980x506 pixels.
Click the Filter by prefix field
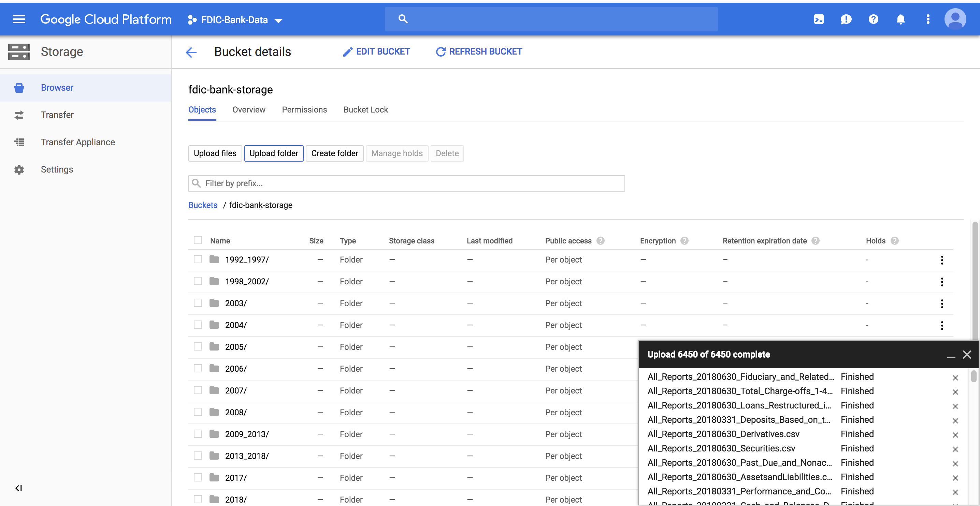406,183
